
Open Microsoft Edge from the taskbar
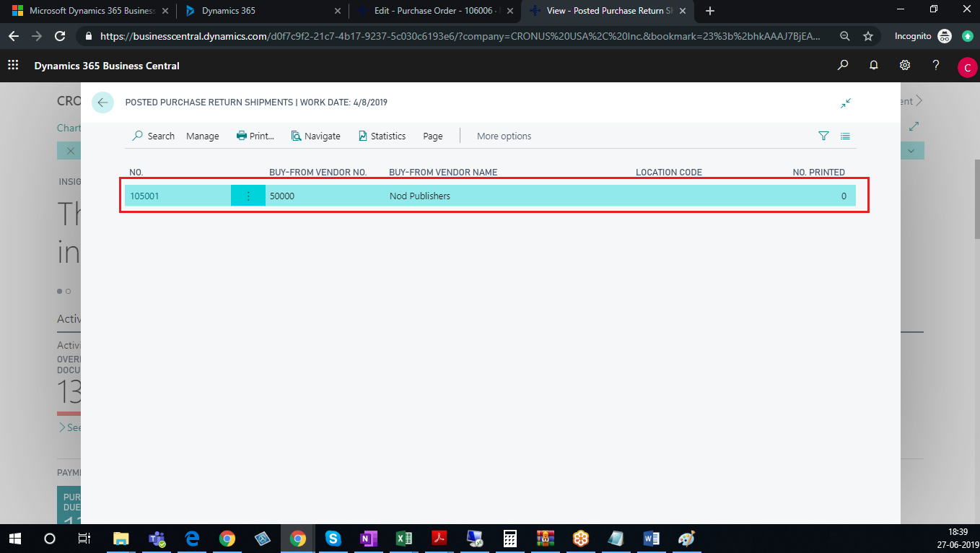192,539
